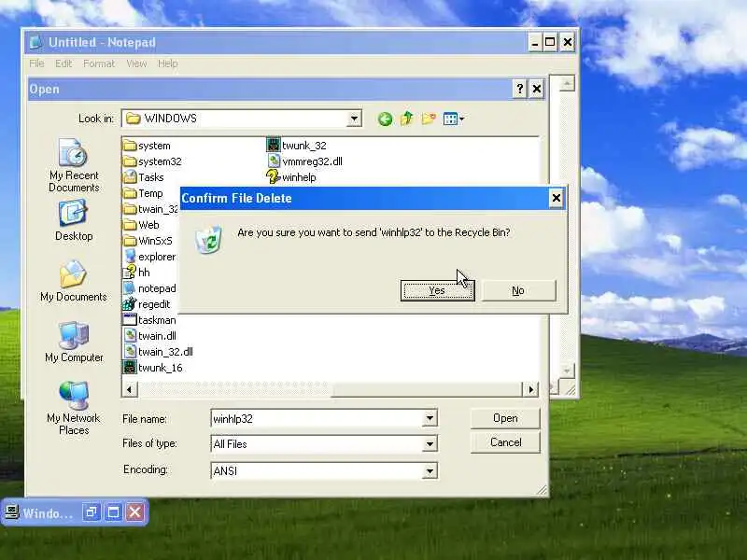Image resolution: width=747 pixels, height=560 pixels.
Task: Minimize the Notepad window
Action: (535, 42)
